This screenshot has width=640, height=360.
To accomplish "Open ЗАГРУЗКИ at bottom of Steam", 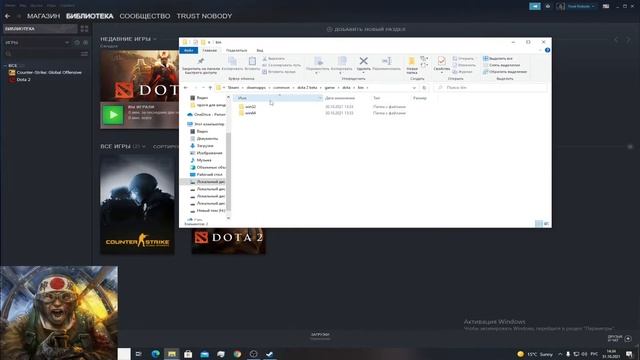I will [320, 336].
